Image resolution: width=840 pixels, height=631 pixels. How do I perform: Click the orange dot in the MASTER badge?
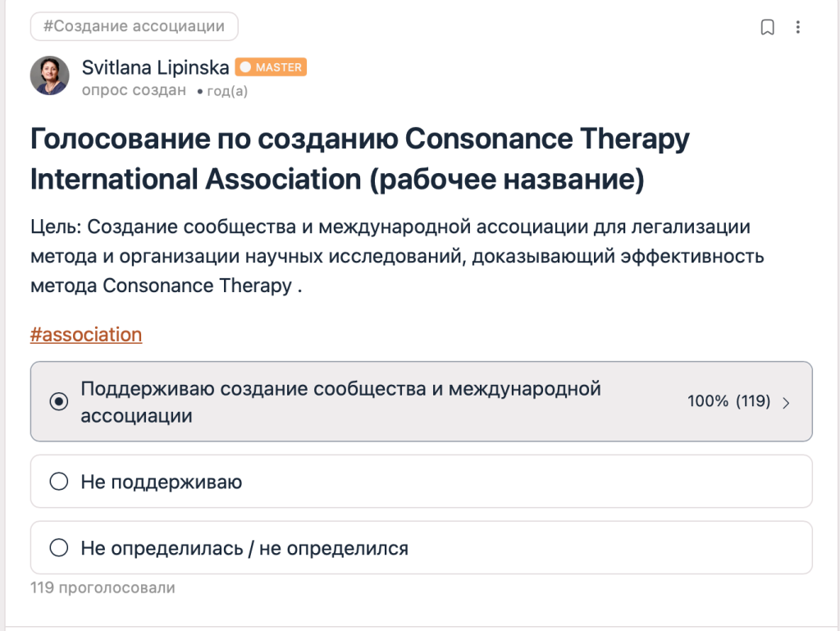coord(245,67)
